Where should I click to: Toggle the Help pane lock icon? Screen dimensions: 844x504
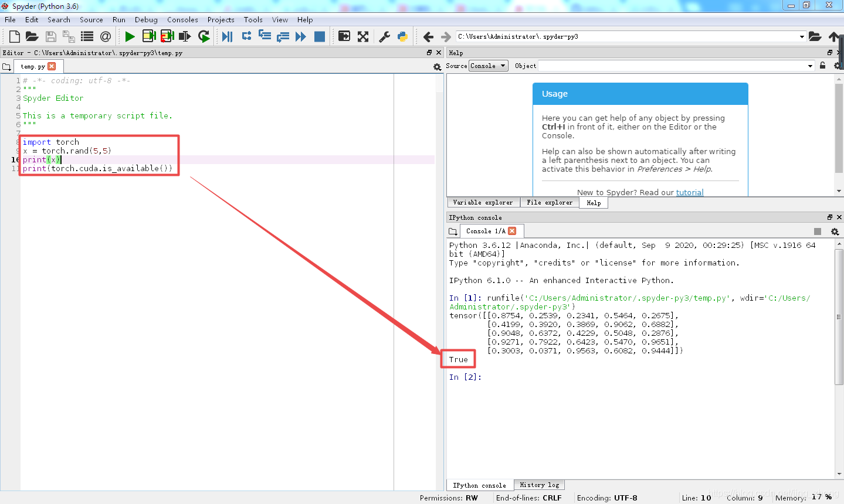(822, 66)
